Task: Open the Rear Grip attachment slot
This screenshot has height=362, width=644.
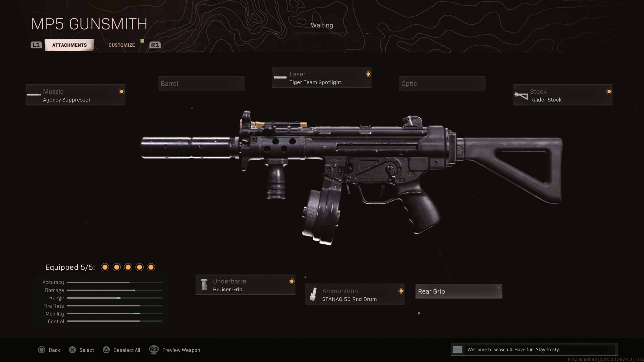Action: pos(459,291)
